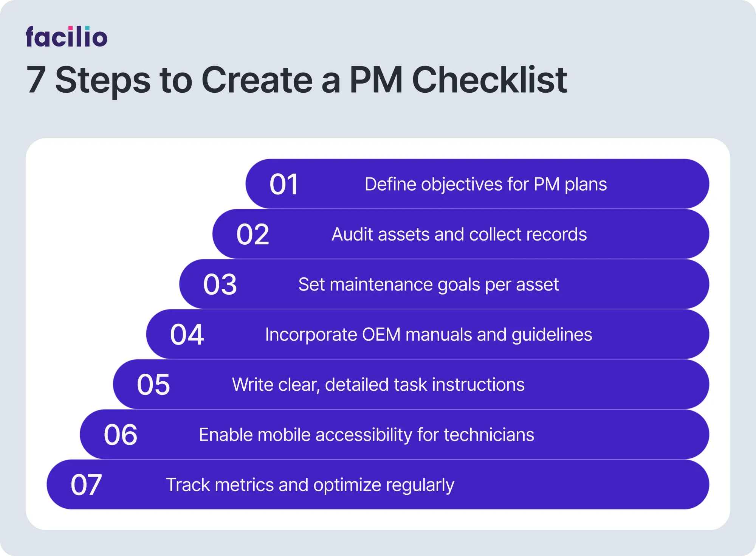This screenshot has width=756, height=556.
Task: Click the step number 04
Action: (x=187, y=335)
